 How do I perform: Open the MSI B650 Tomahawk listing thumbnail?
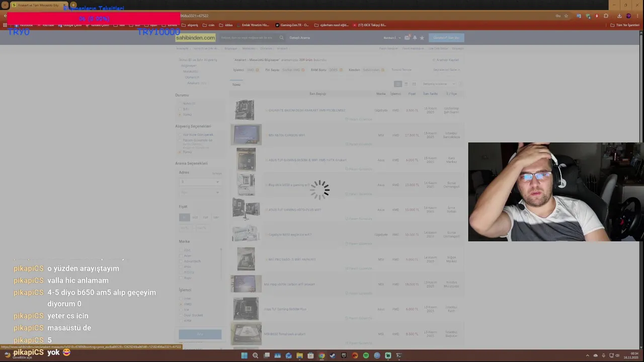246,334
